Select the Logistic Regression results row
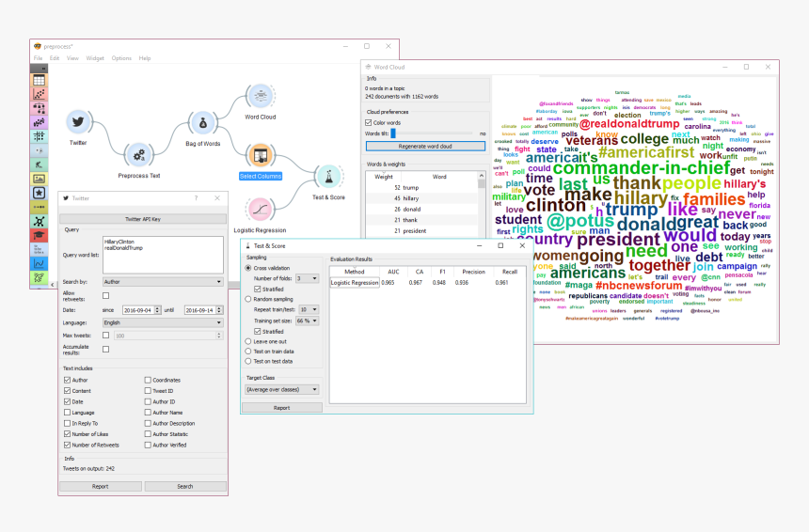This screenshot has height=532, width=809. [x=428, y=283]
